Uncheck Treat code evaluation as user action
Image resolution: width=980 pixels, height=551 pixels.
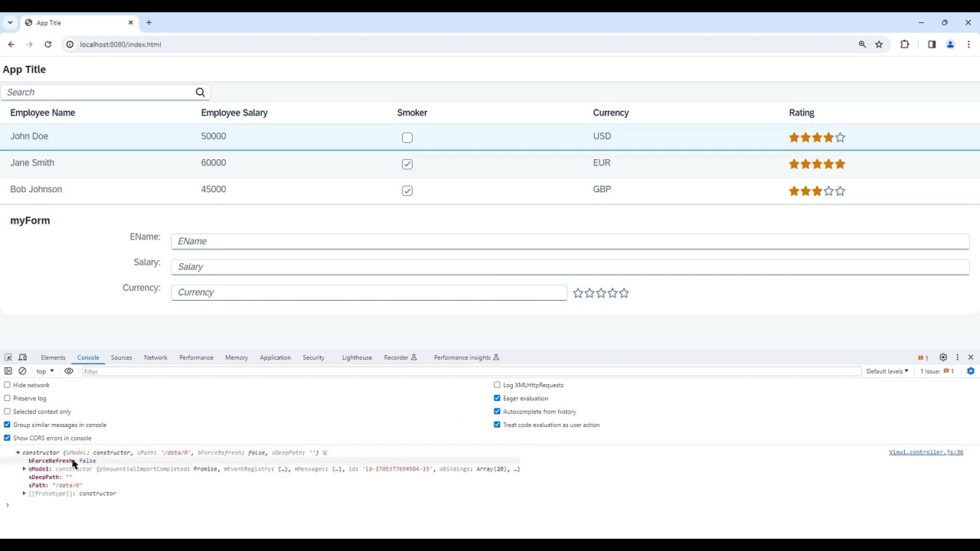click(x=497, y=425)
